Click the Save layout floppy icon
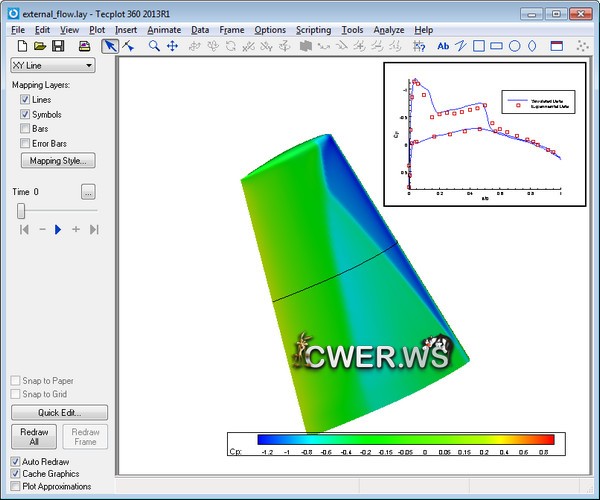Screen dimensions: 600x500 tap(58, 46)
